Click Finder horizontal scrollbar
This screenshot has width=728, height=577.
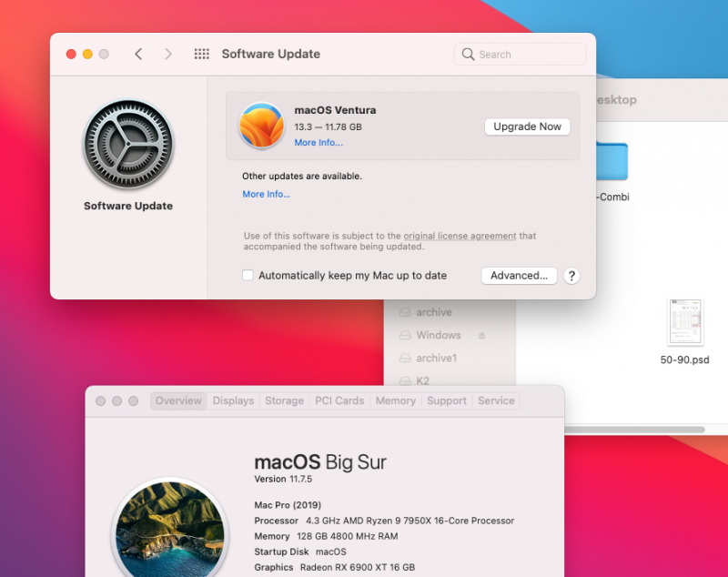click(634, 430)
